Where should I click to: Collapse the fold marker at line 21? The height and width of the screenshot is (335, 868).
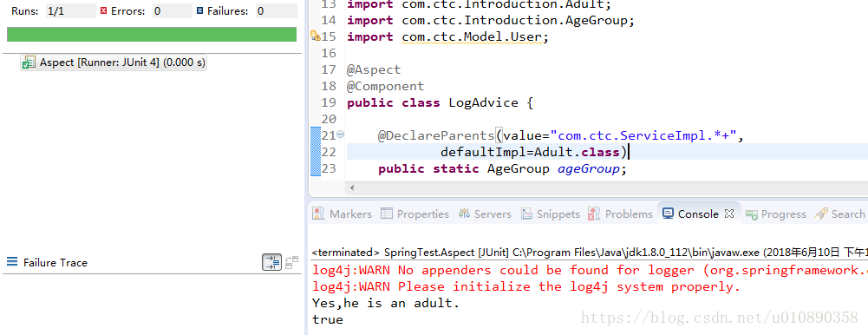(341, 134)
